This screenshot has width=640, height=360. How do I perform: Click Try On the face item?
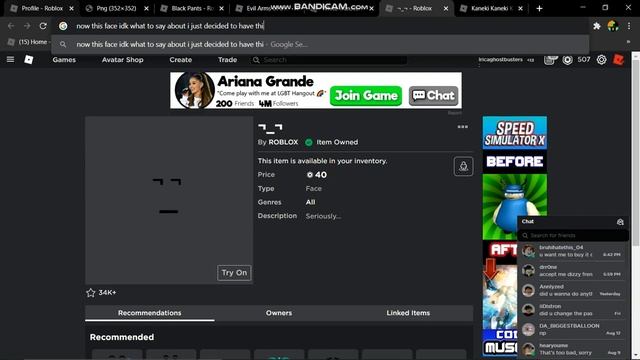click(x=234, y=273)
